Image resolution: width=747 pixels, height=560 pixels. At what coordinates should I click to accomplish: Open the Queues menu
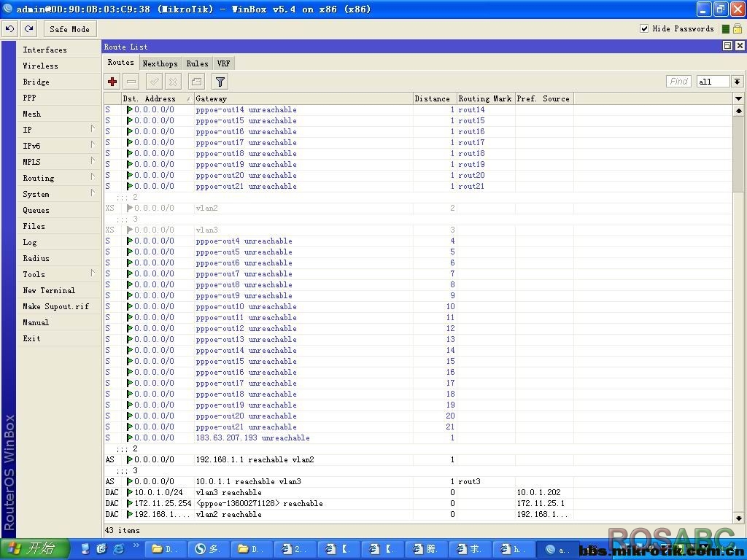[x=58, y=210]
